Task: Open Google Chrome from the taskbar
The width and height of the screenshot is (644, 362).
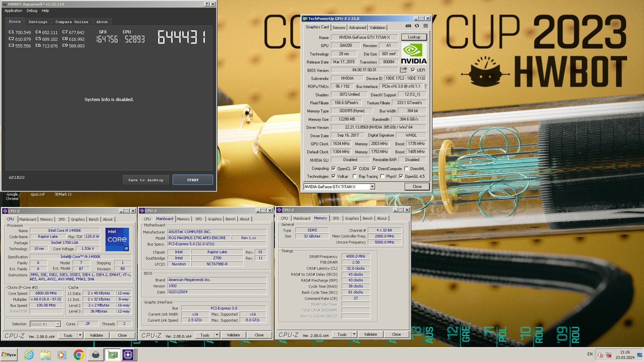Action: click(78, 355)
